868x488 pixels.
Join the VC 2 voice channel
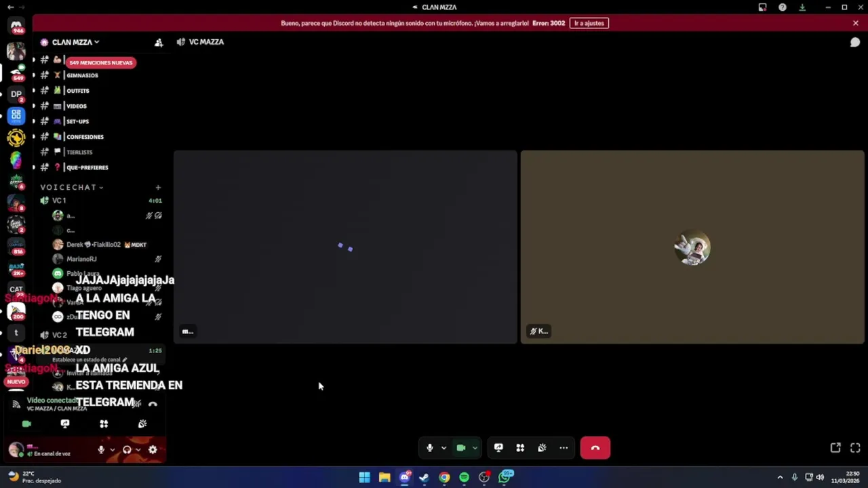60,335
